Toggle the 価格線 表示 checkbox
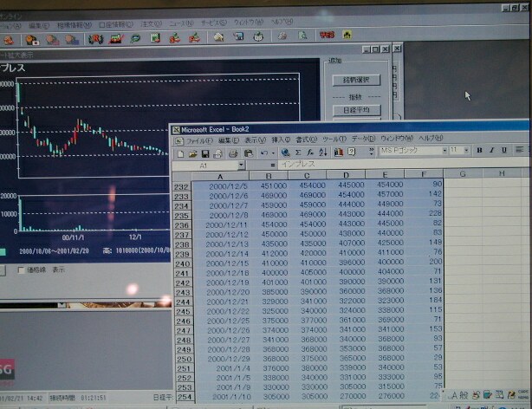Image resolution: width=532 pixels, height=409 pixels. tap(23, 270)
